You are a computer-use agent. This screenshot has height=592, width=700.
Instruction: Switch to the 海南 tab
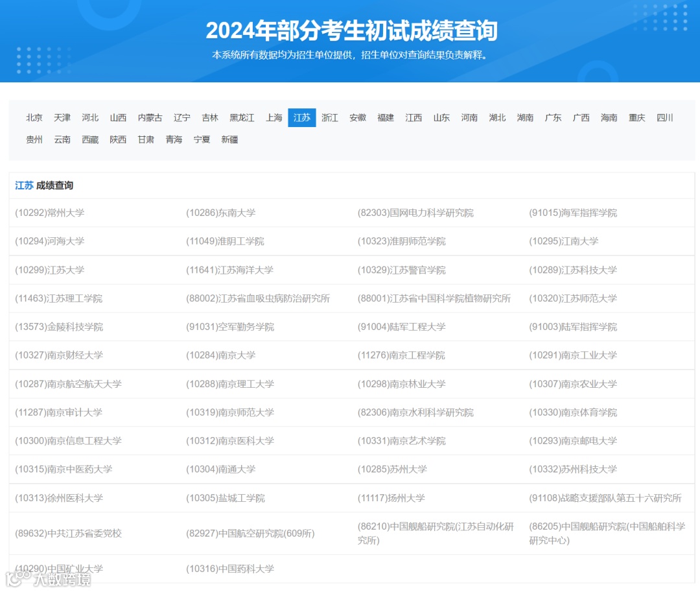(x=609, y=117)
